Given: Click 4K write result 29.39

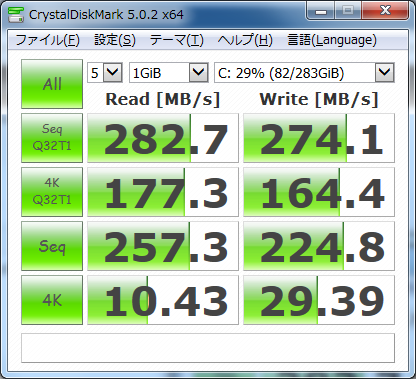Looking at the screenshot, I should 319,300.
